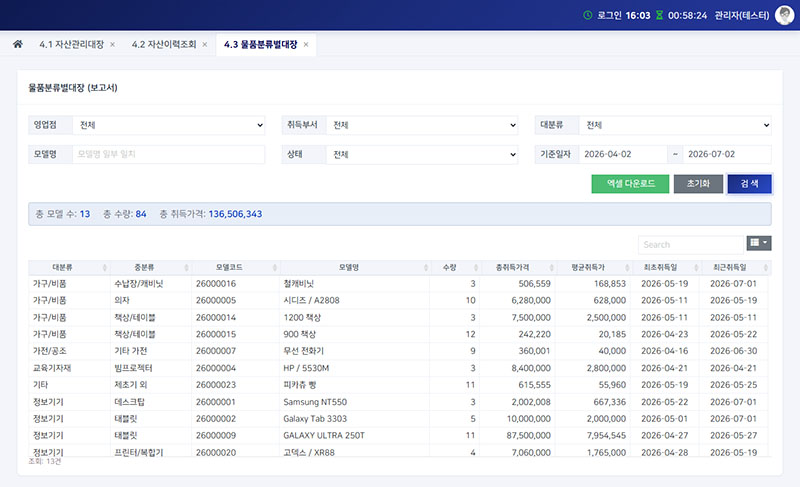Click total acquisition price 136,506,343
The height and width of the screenshot is (487, 800).
point(235,214)
